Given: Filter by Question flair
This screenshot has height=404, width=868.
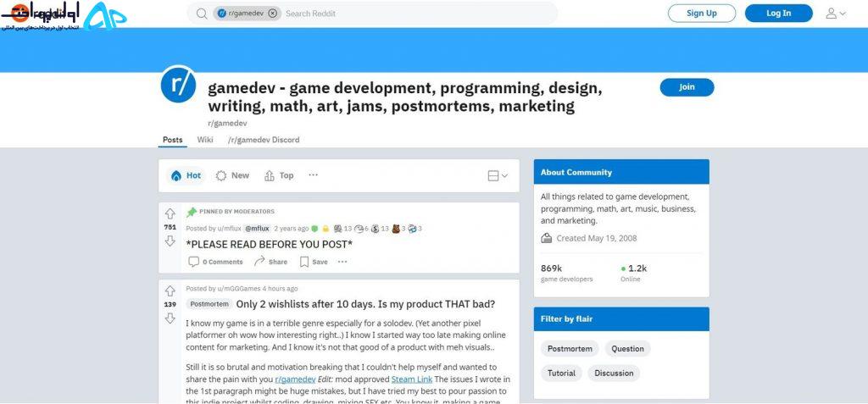Looking at the screenshot, I should click(x=627, y=349).
